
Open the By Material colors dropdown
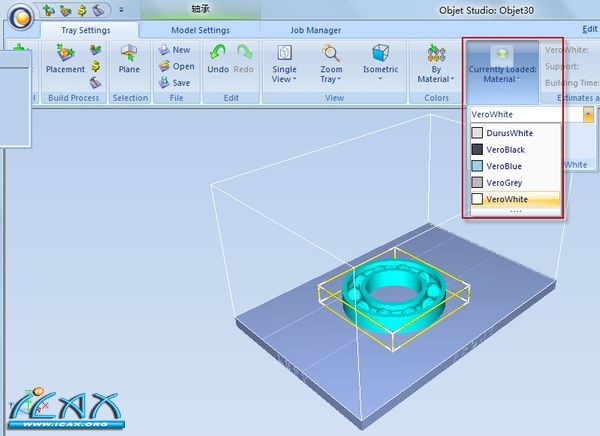coord(436,64)
